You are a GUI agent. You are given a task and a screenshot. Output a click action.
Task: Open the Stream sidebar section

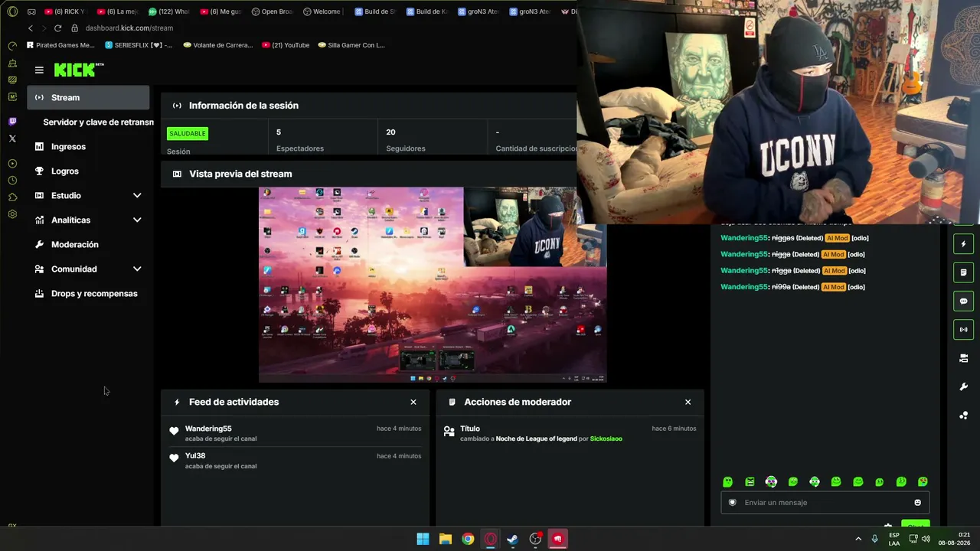(88, 97)
